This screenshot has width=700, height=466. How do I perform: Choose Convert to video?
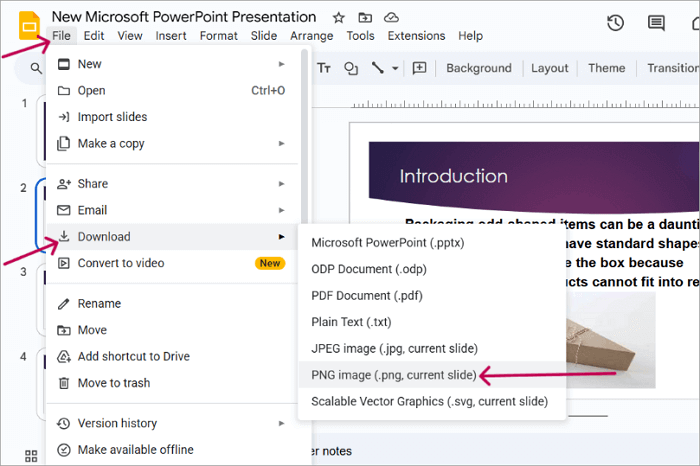pyautogui.click(x=172, y=263)
